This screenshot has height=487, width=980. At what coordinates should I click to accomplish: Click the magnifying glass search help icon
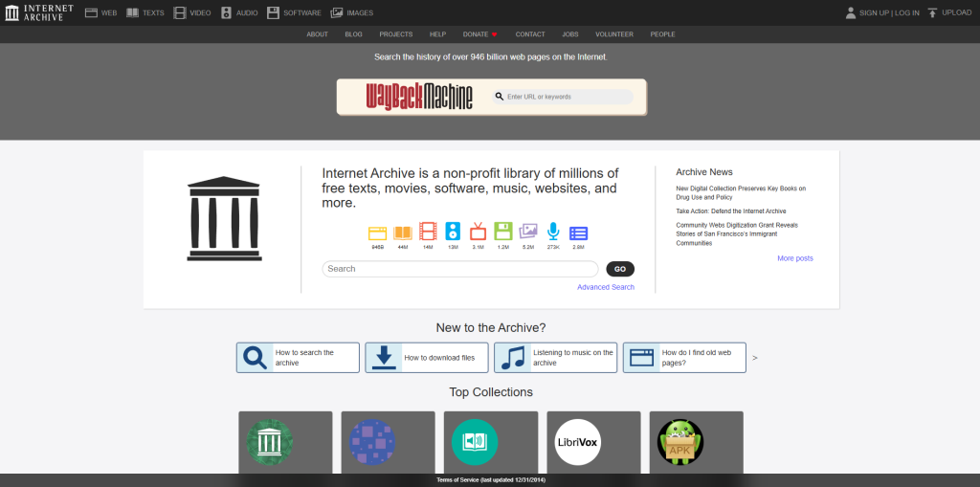(x=255, y=358)
